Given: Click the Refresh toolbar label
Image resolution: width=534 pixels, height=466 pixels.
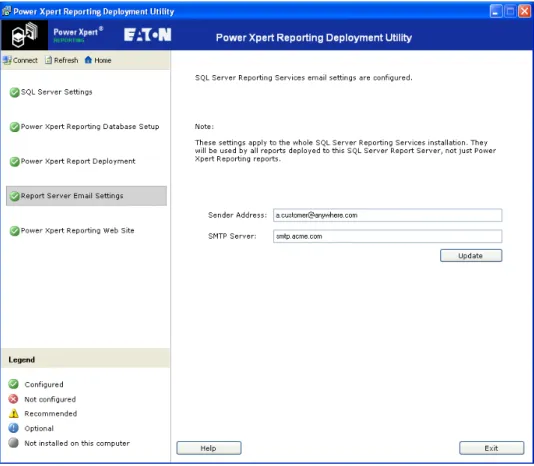Looking at the screenshot, I should pyautogui.click(x=66, y=60).
